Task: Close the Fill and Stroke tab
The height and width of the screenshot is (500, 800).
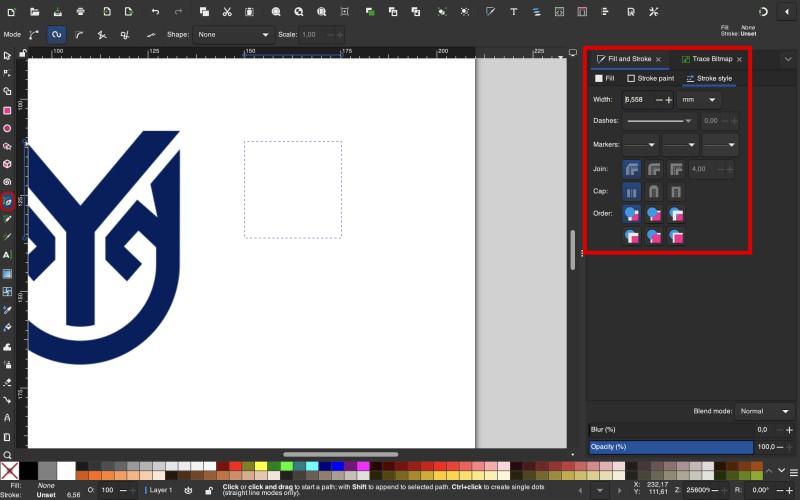Action: 658,60
